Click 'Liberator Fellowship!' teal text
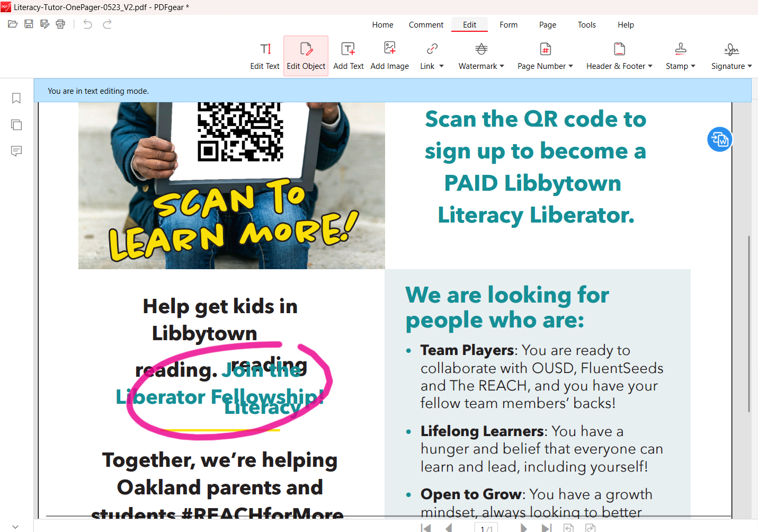Image resolution: width=758 pixels, height=532 pixels. point(219,396)
